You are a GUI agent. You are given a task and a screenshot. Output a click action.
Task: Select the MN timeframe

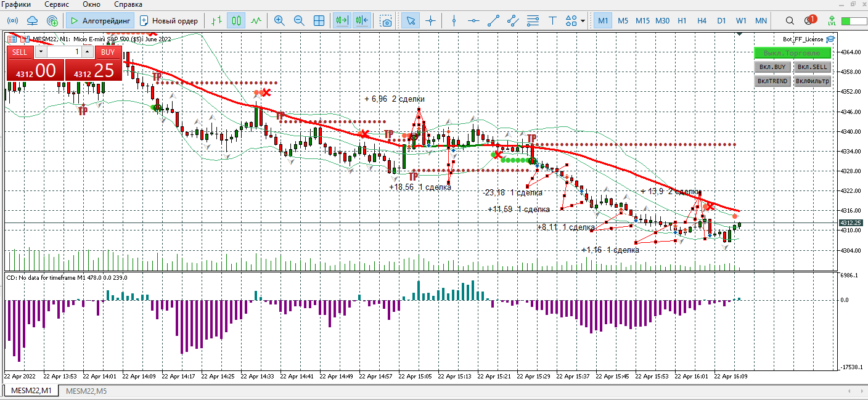point(761,20)
